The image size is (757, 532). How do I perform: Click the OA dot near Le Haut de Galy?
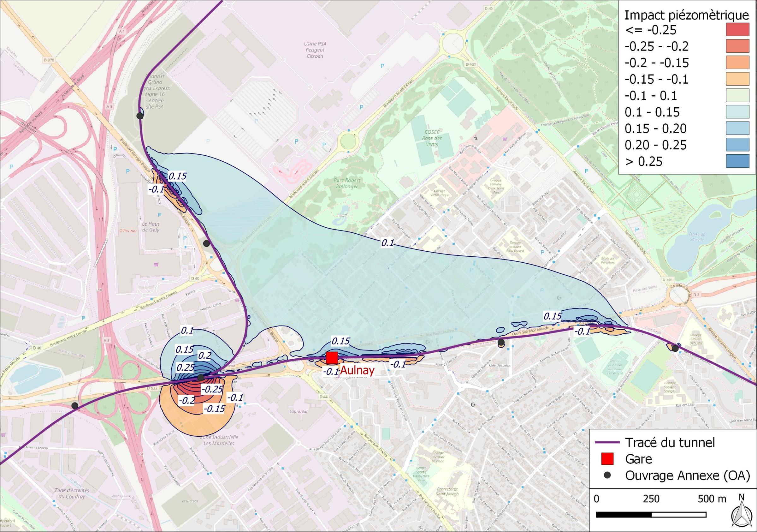(x=206, y=243)
